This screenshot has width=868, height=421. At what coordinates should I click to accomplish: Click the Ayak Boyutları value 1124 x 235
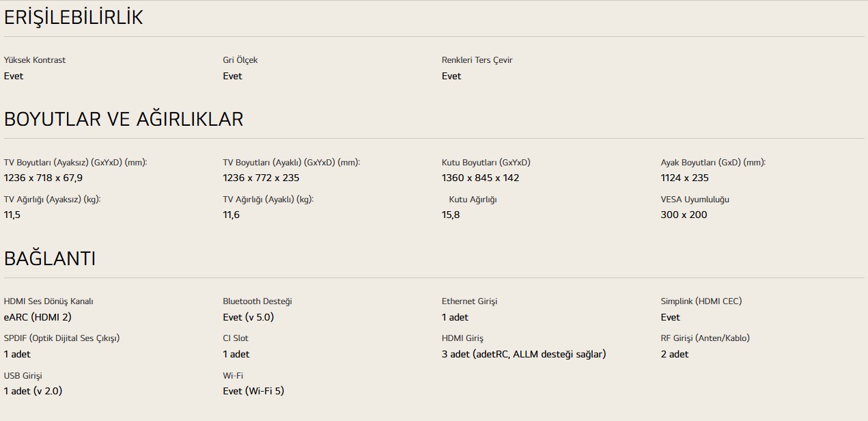tap(684, 178)
